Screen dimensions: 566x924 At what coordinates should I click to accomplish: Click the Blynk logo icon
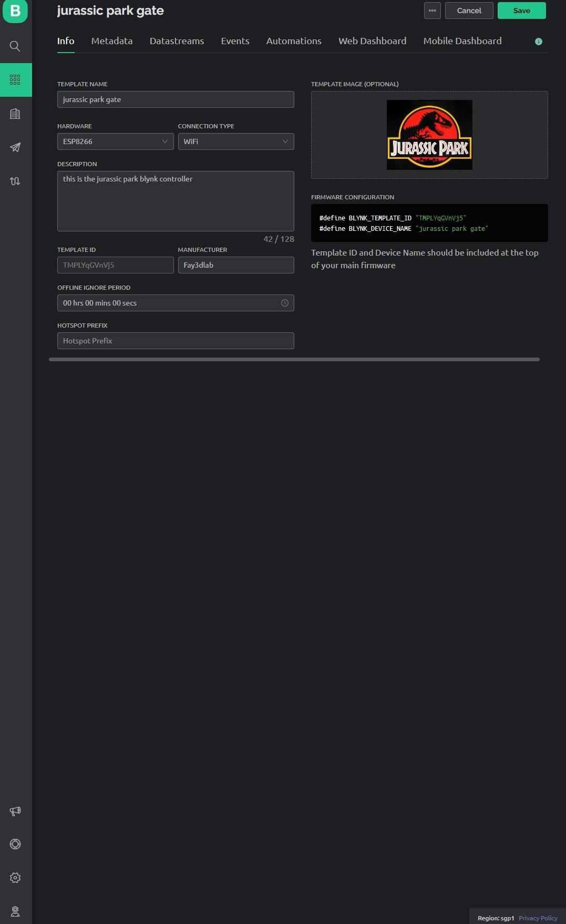click(15, 11)
